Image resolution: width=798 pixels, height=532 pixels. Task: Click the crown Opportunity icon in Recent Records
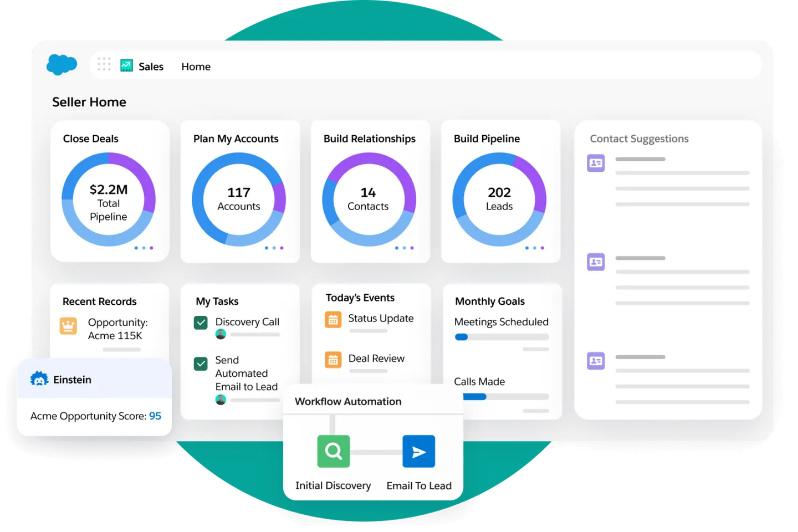[68, 326]
